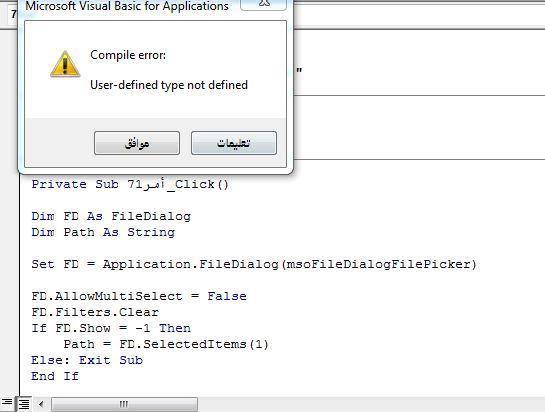Click the horizontal scrollbar thumb
Screen dimensions: 545x412
click(124, 404)
